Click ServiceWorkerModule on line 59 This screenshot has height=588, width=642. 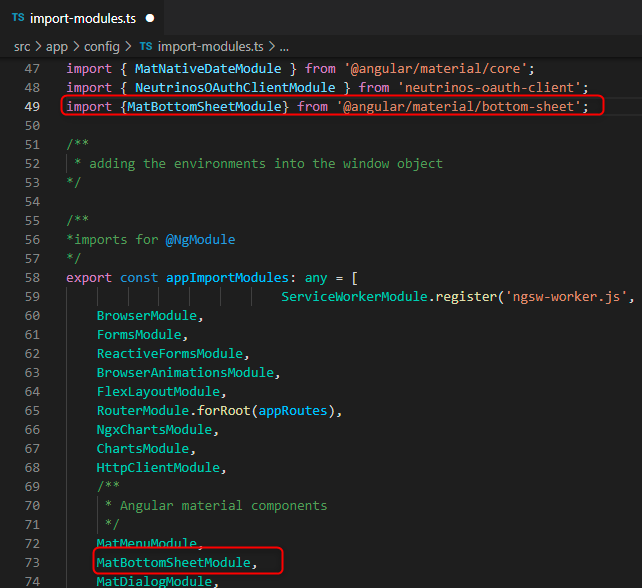pyautogui.click(x=354, y=296)
